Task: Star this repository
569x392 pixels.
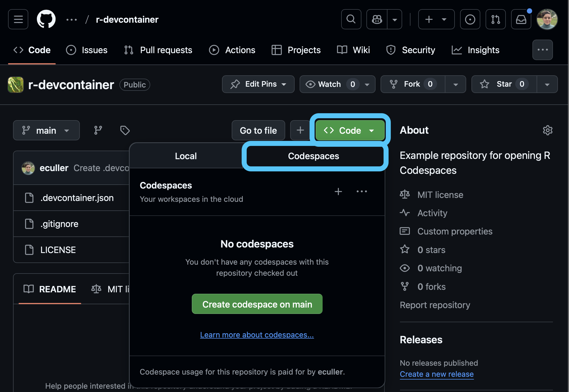Action: click(x=504, y=84)
